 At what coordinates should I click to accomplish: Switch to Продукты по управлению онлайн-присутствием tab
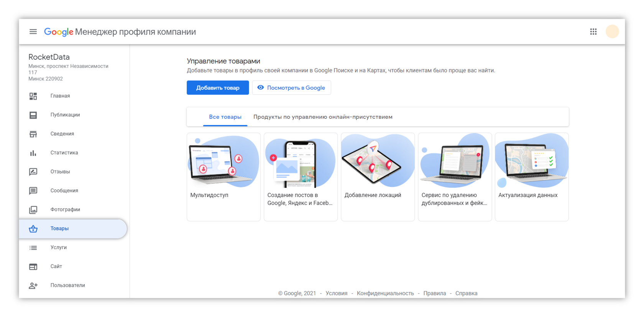(323, 117)
